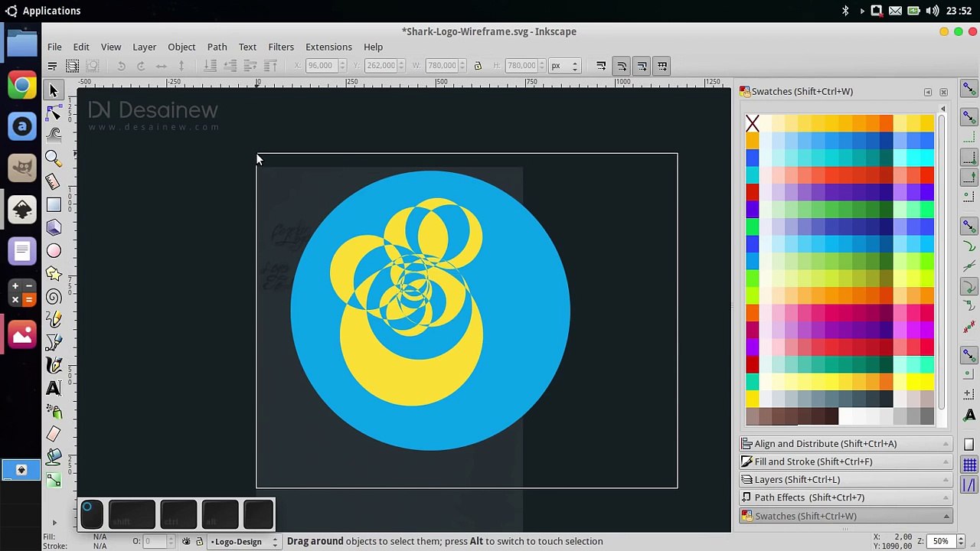Open the Extensions menu
The image size is (980, 551).
[x=328, y=47]
